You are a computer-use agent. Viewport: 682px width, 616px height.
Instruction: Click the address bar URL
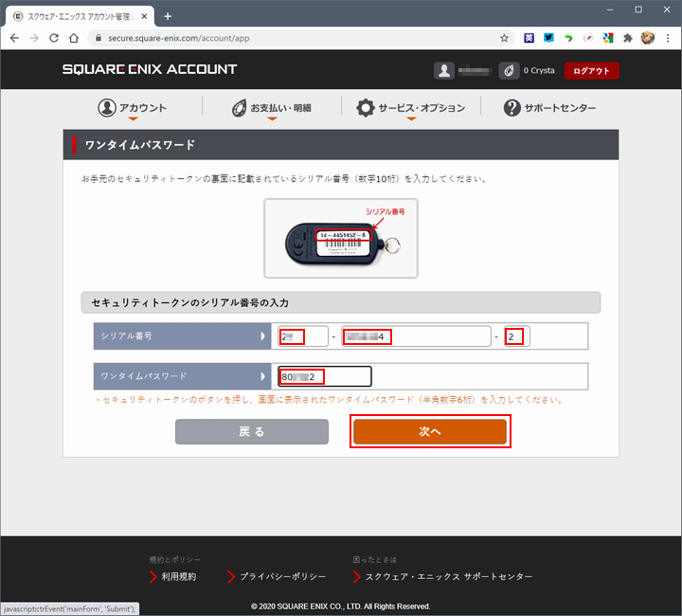178,38
